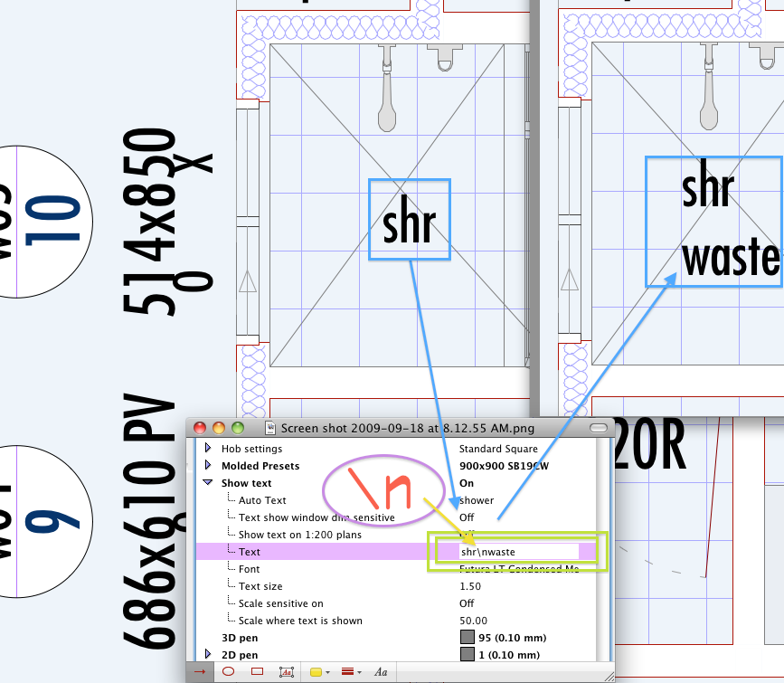
Task: Click the 3D pen color swatch
Action: tap(467, 637)
